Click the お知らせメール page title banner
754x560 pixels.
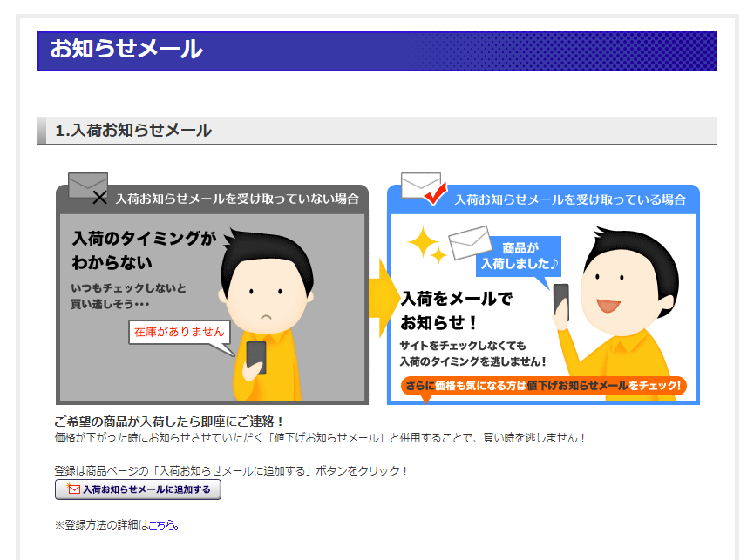(377, 51)
